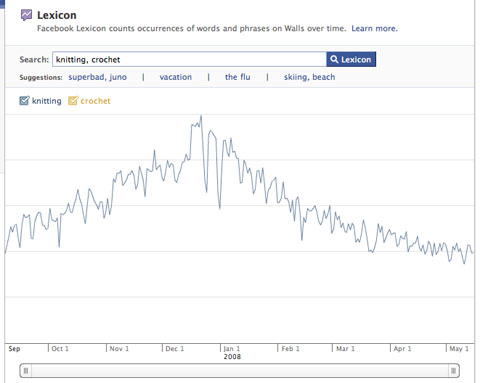Select the flu suggestion
The width and height of the screenshot is (480, 383).
(238, 77)
